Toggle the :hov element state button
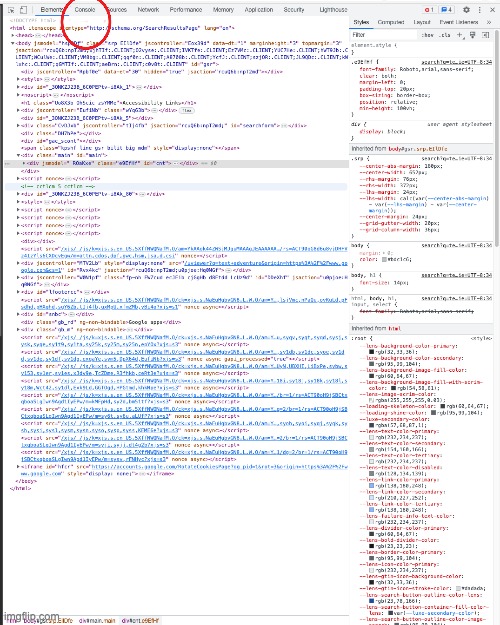Image resolution: width=500 pixels, height=625 pixels. coord(427,35)
